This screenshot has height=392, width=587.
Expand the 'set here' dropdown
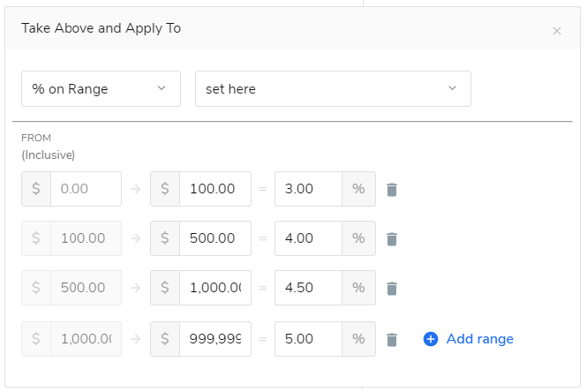(x=333, y=88)
